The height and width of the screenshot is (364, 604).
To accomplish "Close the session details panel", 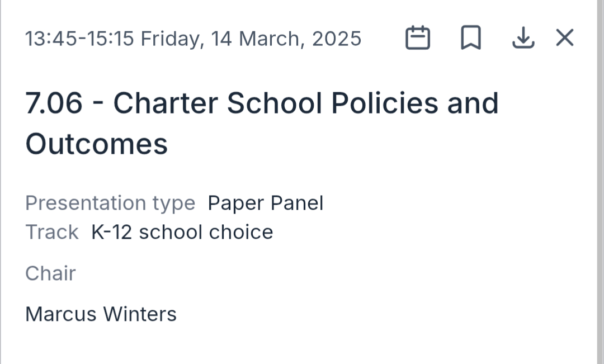I will [x=565, y=38].
